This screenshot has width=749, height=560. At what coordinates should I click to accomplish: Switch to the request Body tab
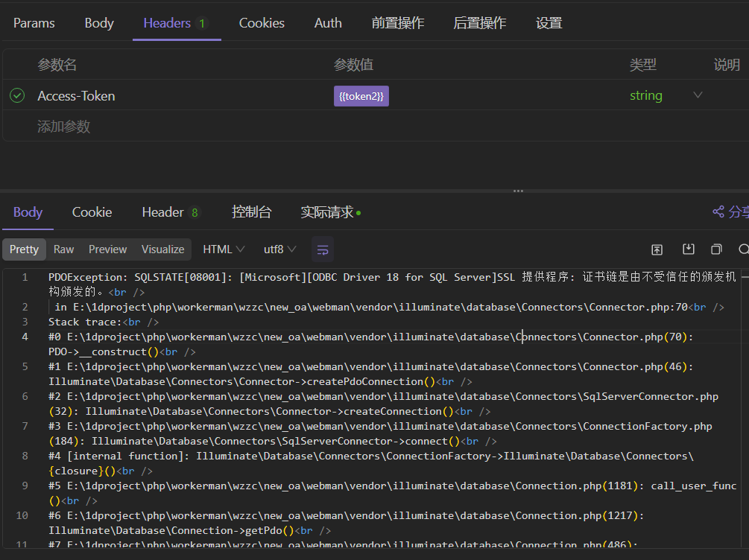99,23
